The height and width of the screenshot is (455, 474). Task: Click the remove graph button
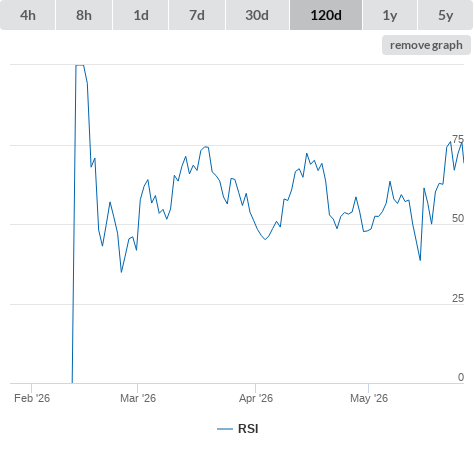pyautogui.click(x=426, y=45)
